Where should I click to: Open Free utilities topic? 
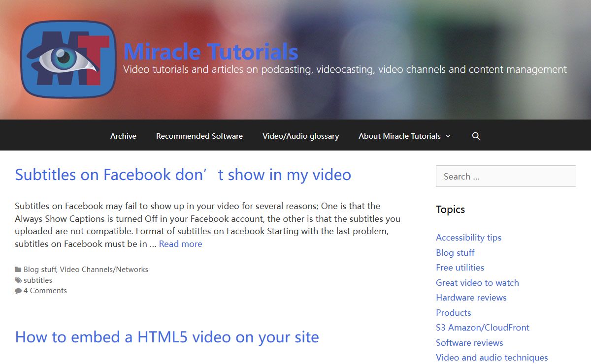pos(460,268)
